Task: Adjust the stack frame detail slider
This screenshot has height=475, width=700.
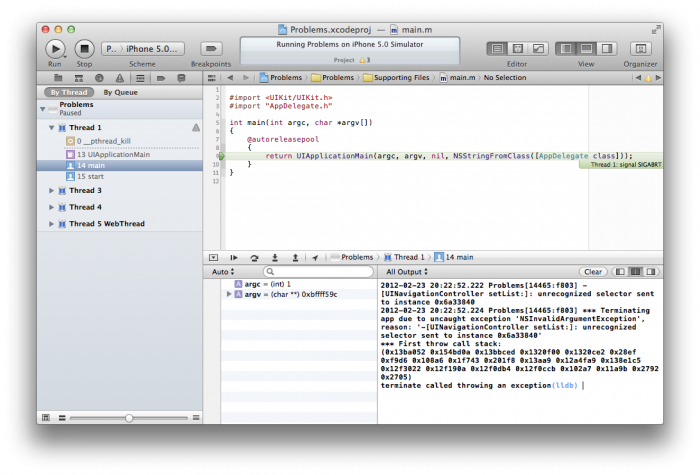Action: click(x=129, y=418)
